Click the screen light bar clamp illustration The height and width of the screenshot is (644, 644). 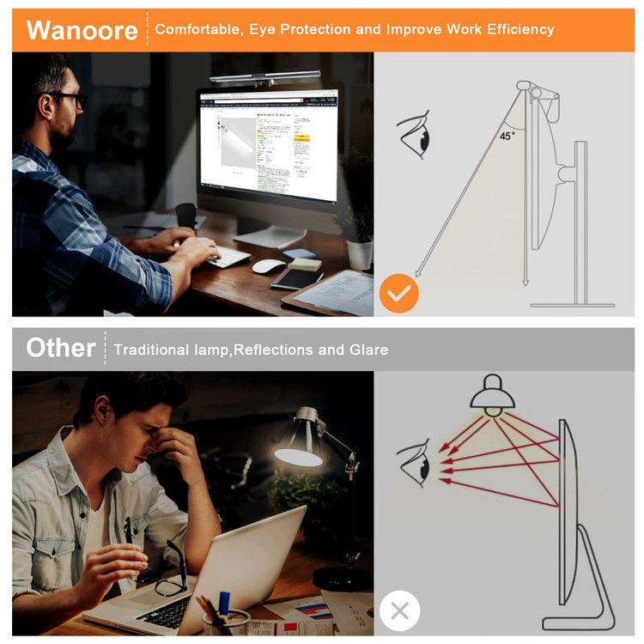pyautogui.click(x=537, y=102)
